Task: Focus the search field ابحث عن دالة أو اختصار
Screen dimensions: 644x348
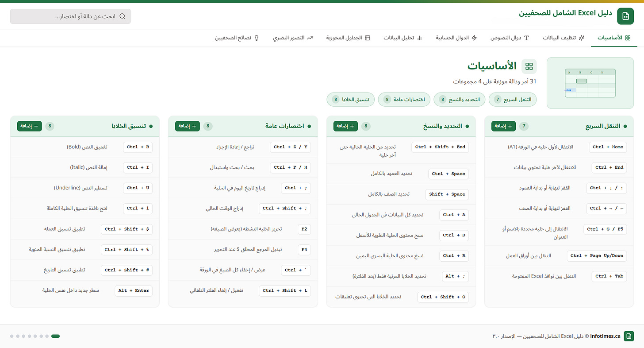Action: pos(70,16)
